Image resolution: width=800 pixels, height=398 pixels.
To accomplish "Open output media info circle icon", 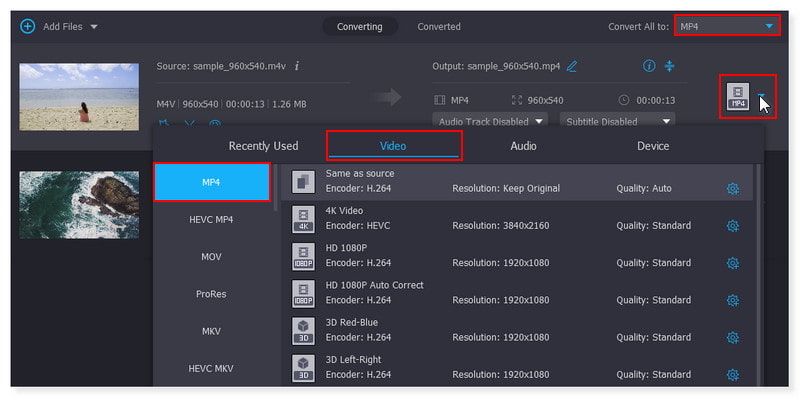I will 649,66.
